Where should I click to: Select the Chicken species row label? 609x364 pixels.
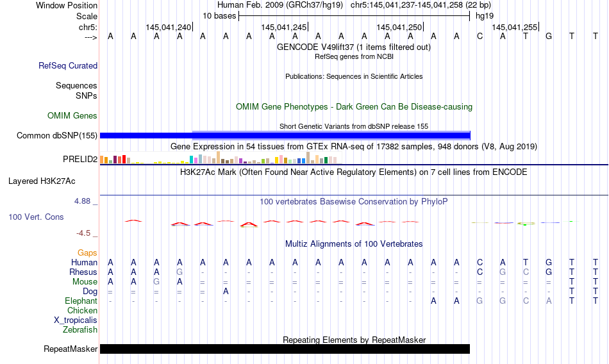(82, 310)
